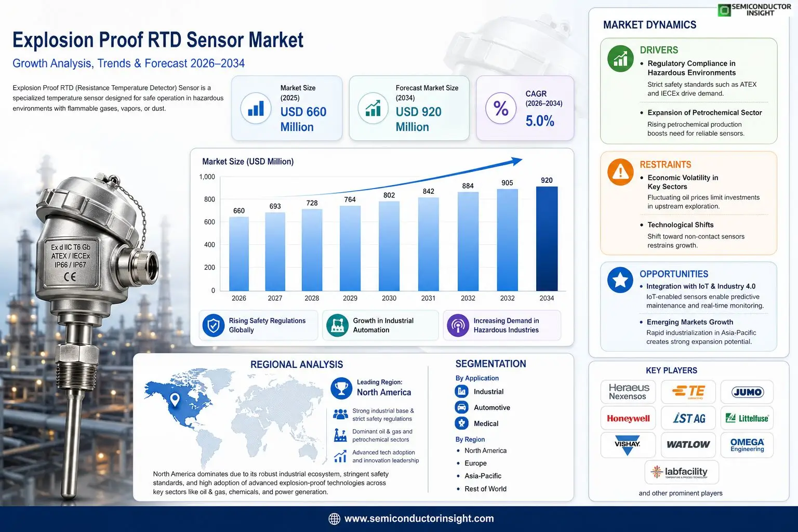Click the Opportunities star icon

coord(620,280)
